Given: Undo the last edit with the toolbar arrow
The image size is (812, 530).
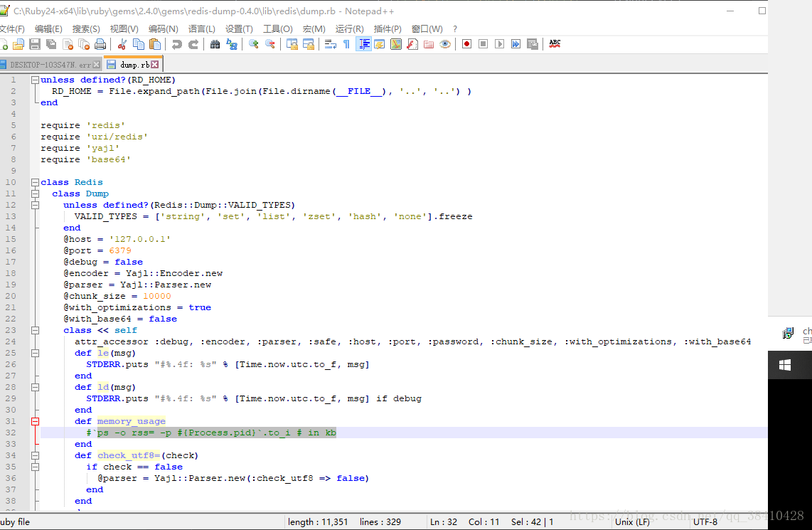Looking at the screenshot, I should click(x=176, y=45).
